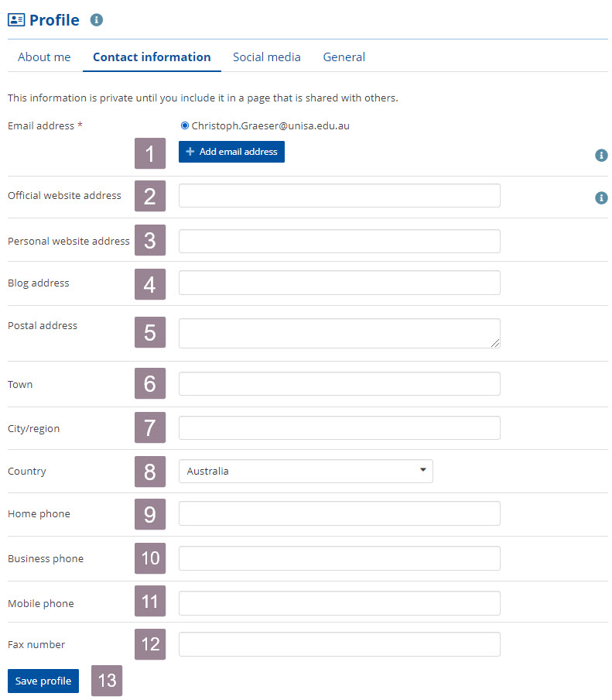
Task: Click the Add email address button
Action: click(231, 152)
